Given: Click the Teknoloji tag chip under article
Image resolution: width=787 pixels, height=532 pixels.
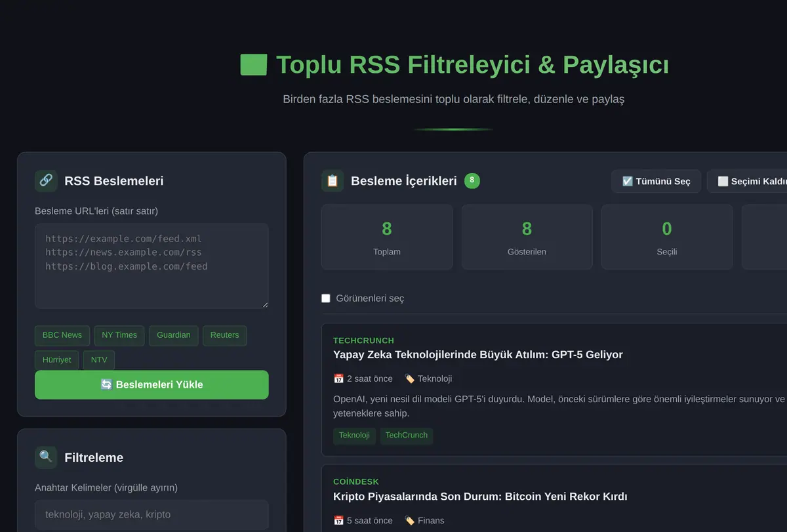Looking at the screenshot, I should coord(354,436).
